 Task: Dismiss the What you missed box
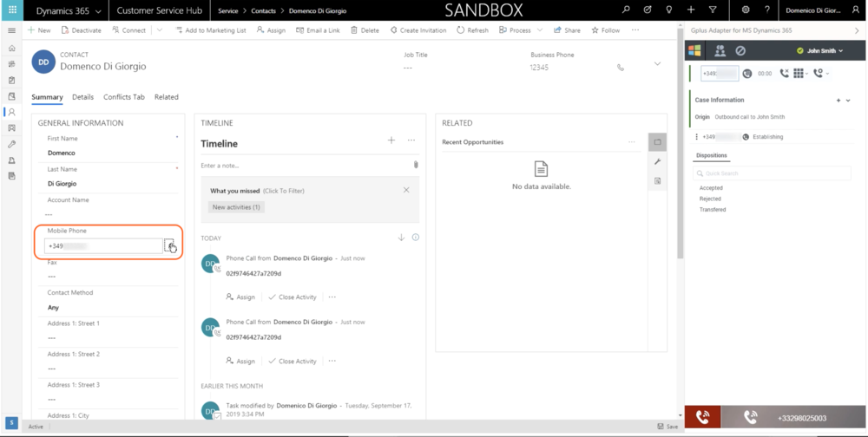[x=406, y=190]
